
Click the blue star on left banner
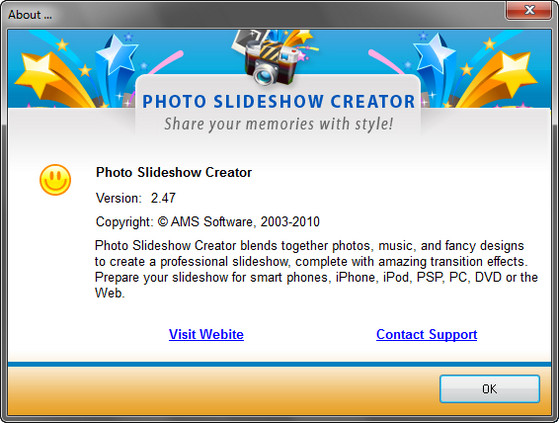coord(117,53)
